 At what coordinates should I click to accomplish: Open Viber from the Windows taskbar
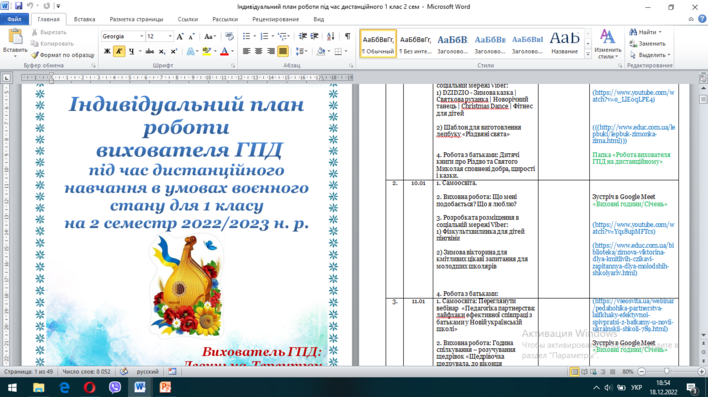(x=115, y=387)
